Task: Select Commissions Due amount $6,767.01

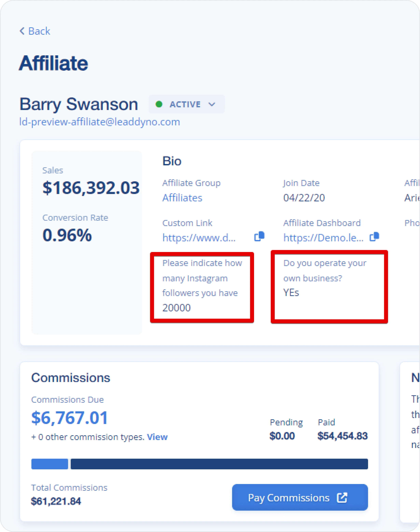Action: click(x=70, y=418)
